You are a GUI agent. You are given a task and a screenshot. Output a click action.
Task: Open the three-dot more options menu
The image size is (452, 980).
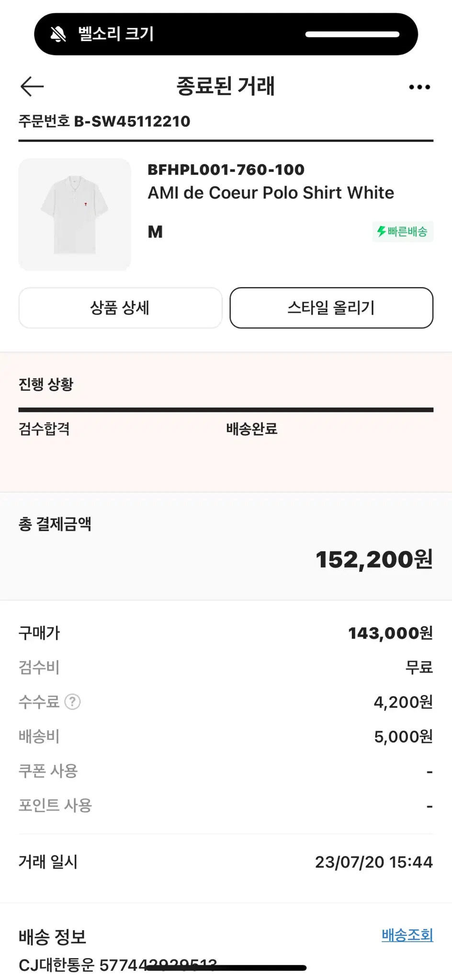419,87
